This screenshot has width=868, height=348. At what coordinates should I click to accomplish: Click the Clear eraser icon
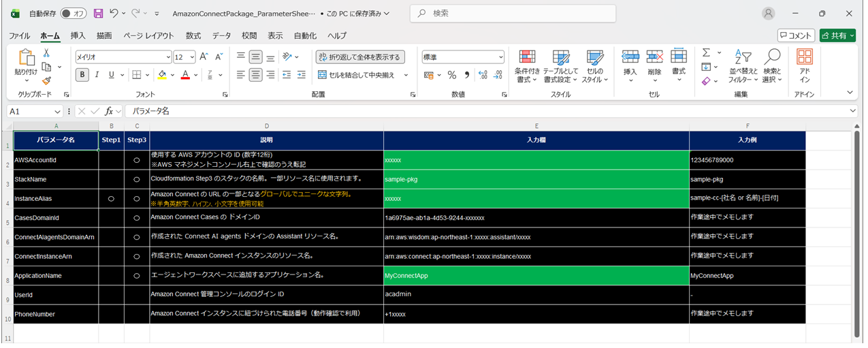(706, 81)
